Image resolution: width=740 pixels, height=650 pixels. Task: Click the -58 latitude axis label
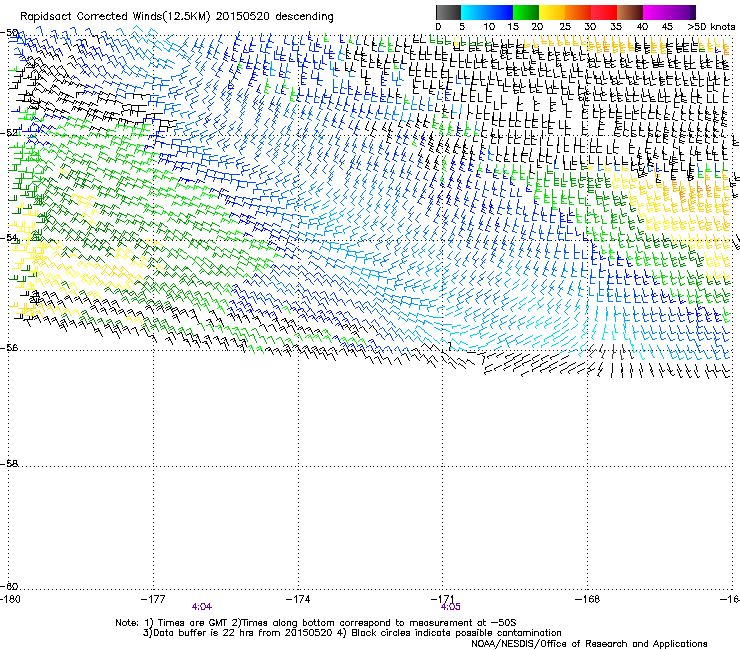click(9, 464)
